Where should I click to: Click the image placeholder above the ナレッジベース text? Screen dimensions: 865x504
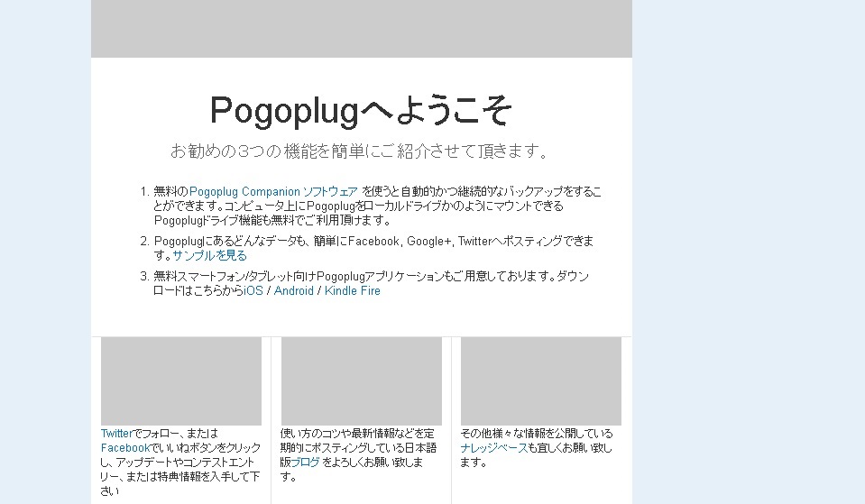(541, 381)
